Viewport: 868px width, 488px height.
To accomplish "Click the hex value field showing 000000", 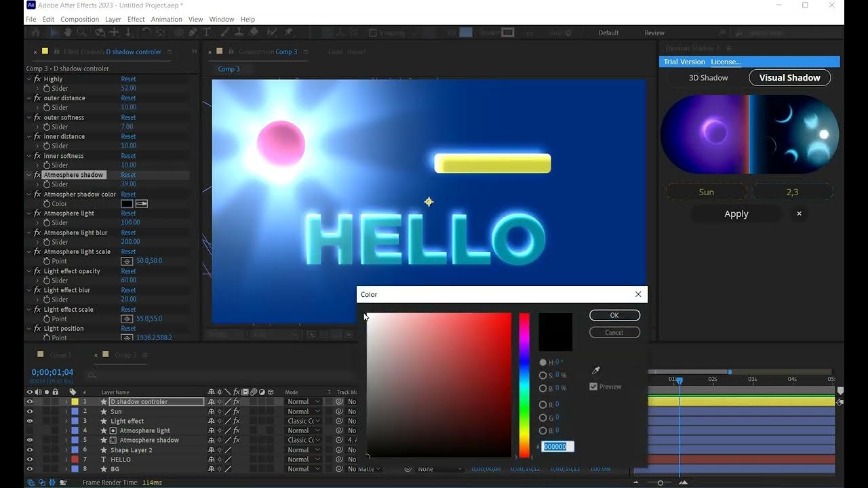I will pos(556,446).
